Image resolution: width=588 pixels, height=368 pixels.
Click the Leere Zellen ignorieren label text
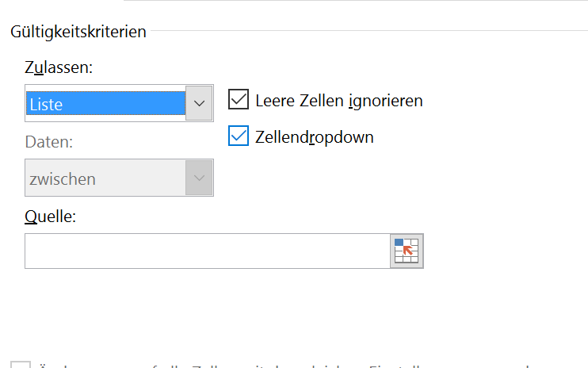click(339, 101)
